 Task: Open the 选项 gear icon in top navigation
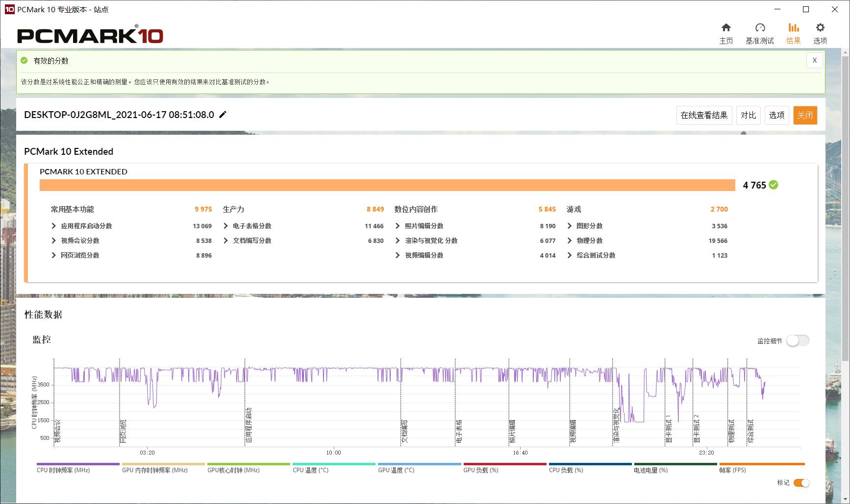pyautogui.click(x=820, y=28)
